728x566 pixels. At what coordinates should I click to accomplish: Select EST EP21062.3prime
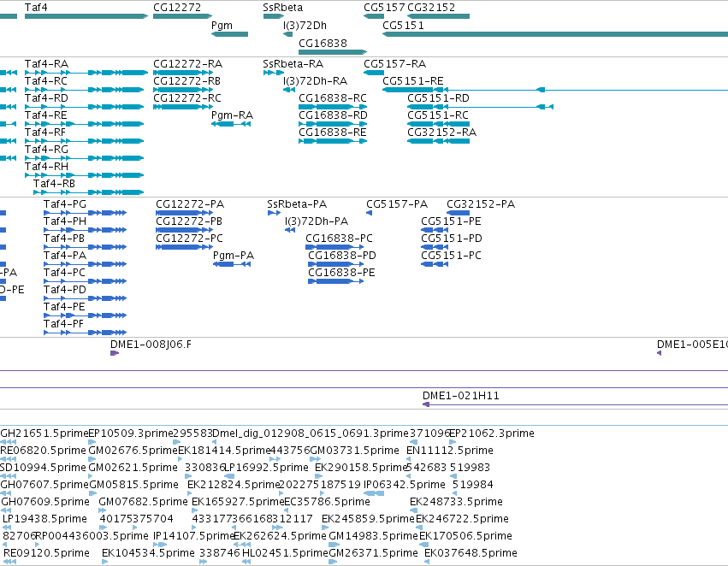coord(492,433)
